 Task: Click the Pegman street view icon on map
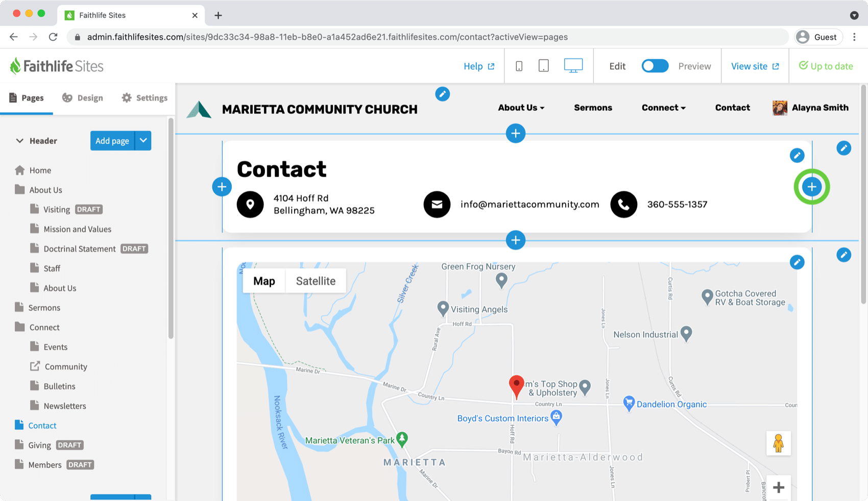pos(778,443)
